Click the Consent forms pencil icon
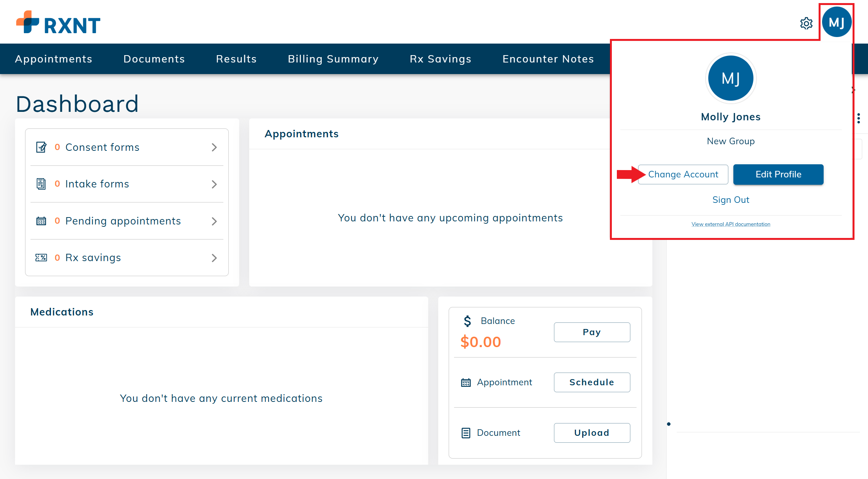The width and height of the screenshot is (868, 479). 42,147
